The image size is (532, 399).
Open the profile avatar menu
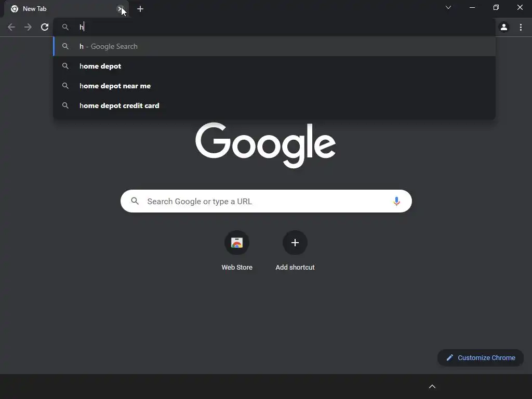click(504, 27)
